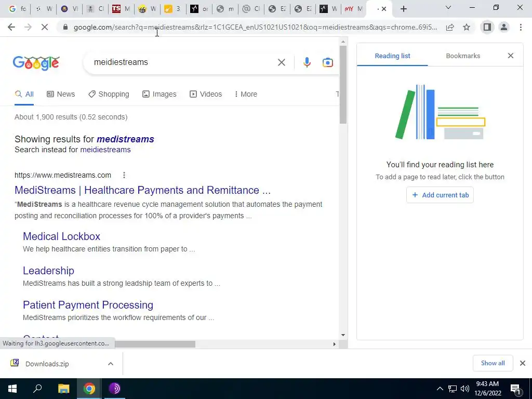532x399 pixels.
Task: Click the scroll right arrow at page bottom
Action: click(335, 344)
